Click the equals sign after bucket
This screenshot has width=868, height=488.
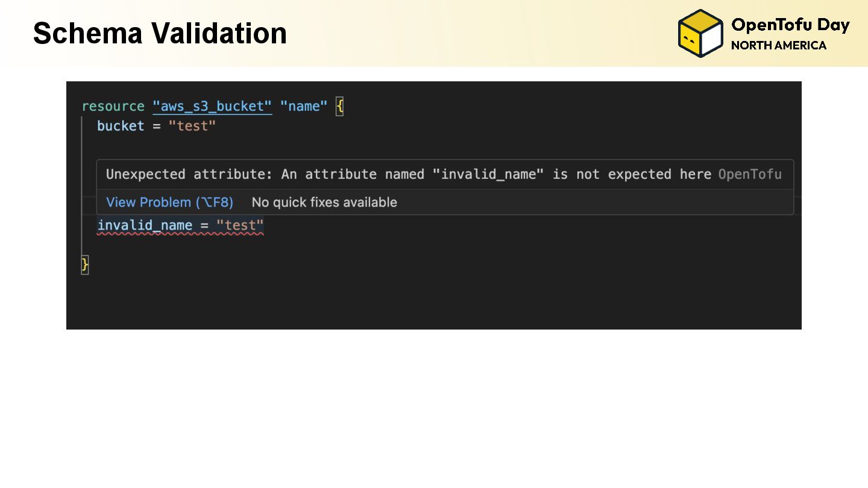click(156, 127)
